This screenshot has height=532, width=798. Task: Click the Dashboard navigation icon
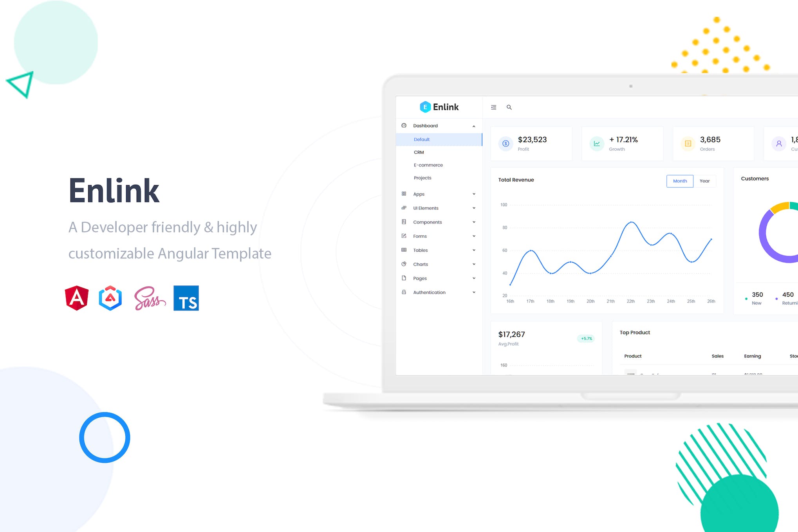point(405,125)
